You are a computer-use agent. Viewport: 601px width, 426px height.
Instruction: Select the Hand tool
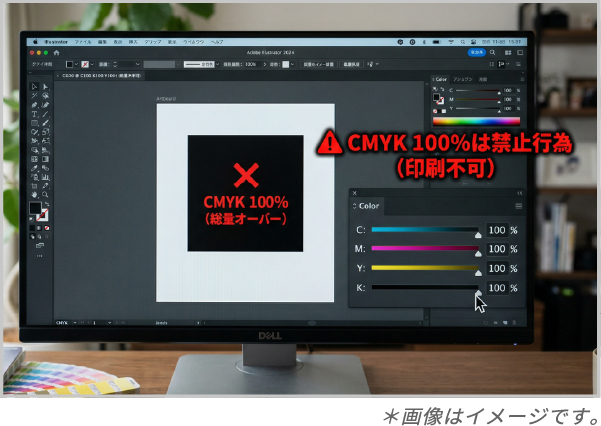click(34, 195)
